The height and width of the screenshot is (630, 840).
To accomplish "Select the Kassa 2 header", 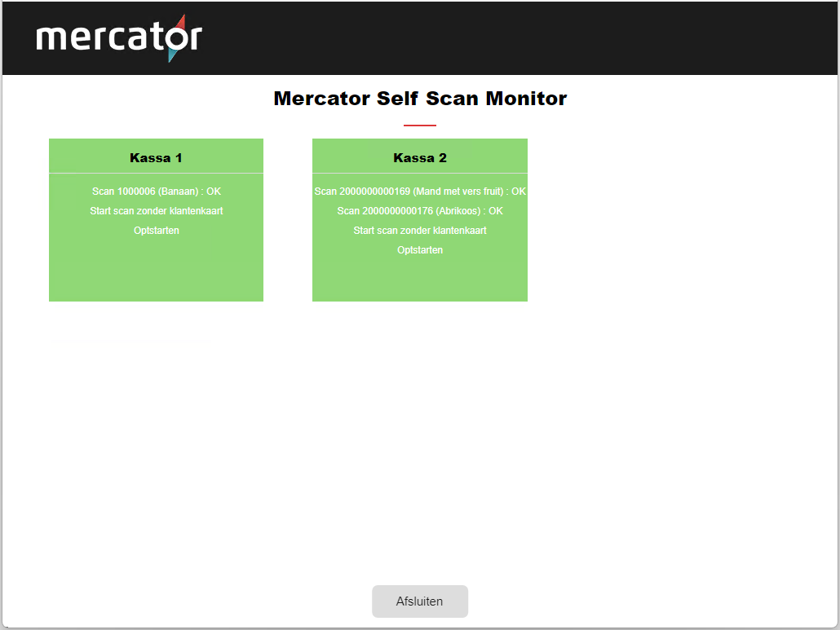I will pyautogui.click(x=420, y=157).
